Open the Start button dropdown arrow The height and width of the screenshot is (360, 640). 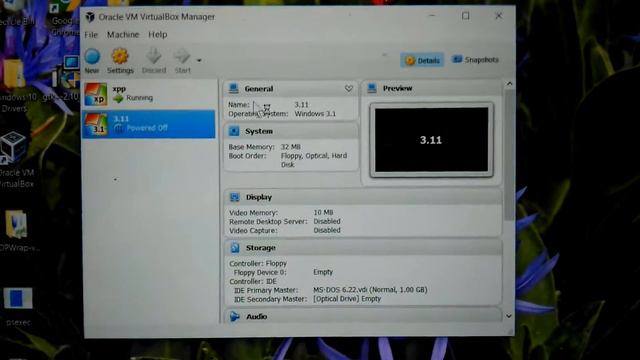click(199, 60)
